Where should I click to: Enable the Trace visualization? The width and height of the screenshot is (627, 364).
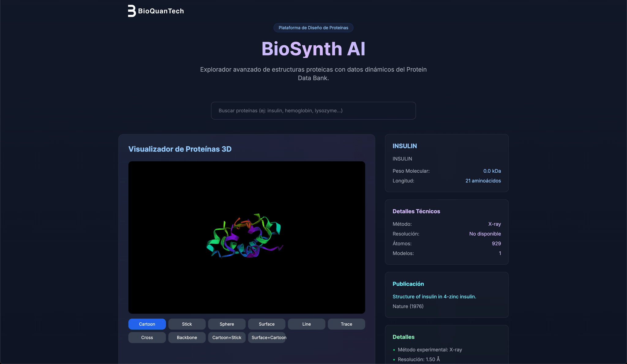(346, 324)
